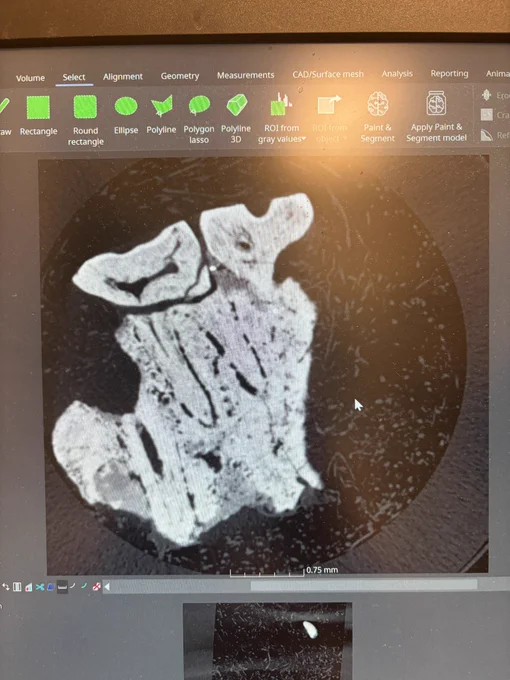The image size is (510, 680).
Task: Click the slice scrollbar thumb
Action: 364,585
